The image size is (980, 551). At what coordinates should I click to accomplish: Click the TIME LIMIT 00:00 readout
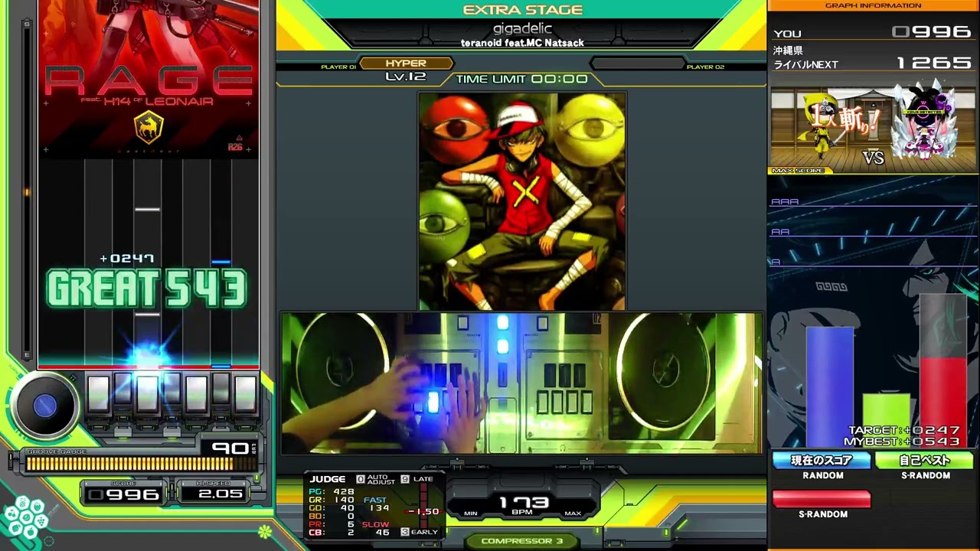[x=522, y=79]
